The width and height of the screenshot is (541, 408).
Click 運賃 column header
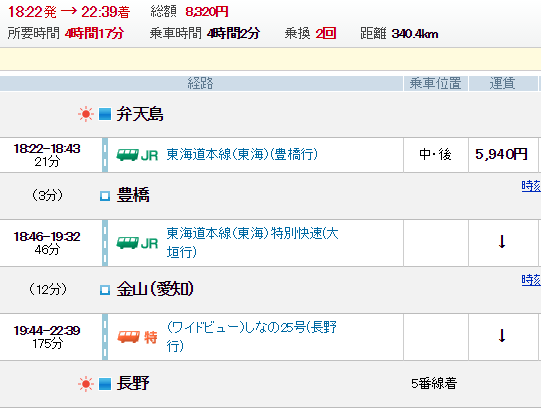[x=503, y=83]
